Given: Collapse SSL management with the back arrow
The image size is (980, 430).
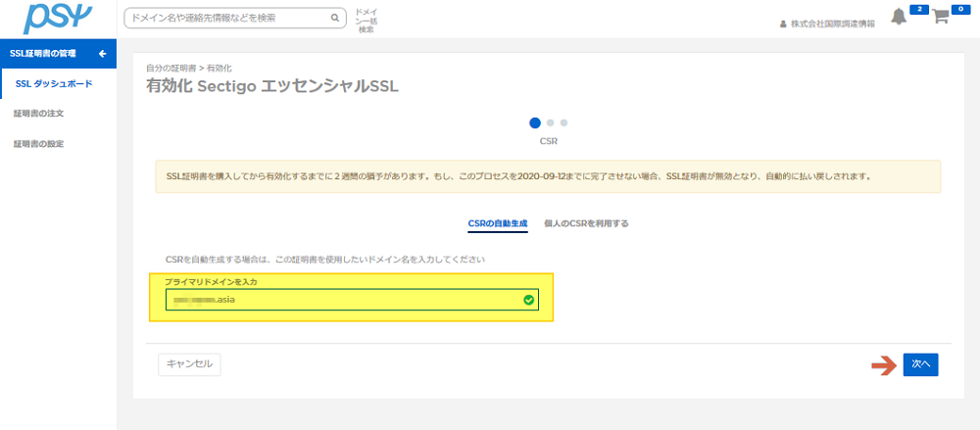Looking at the screenshot, I should click(103, 54).
